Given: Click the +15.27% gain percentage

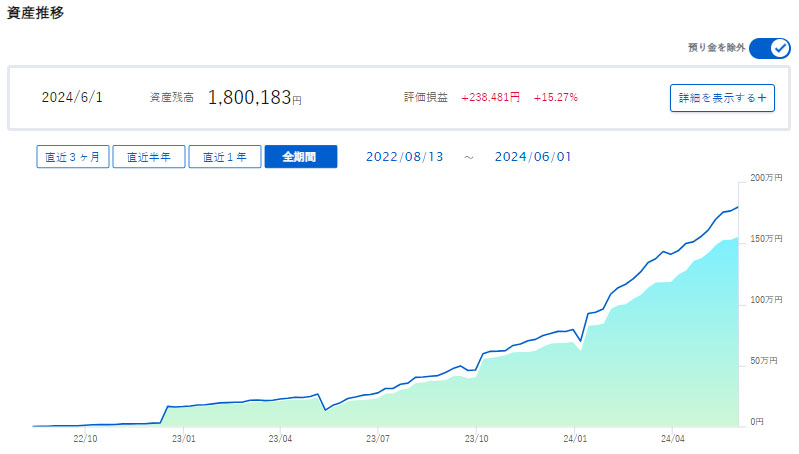Looking at the screenshot, I should click(x=555, y=98).
